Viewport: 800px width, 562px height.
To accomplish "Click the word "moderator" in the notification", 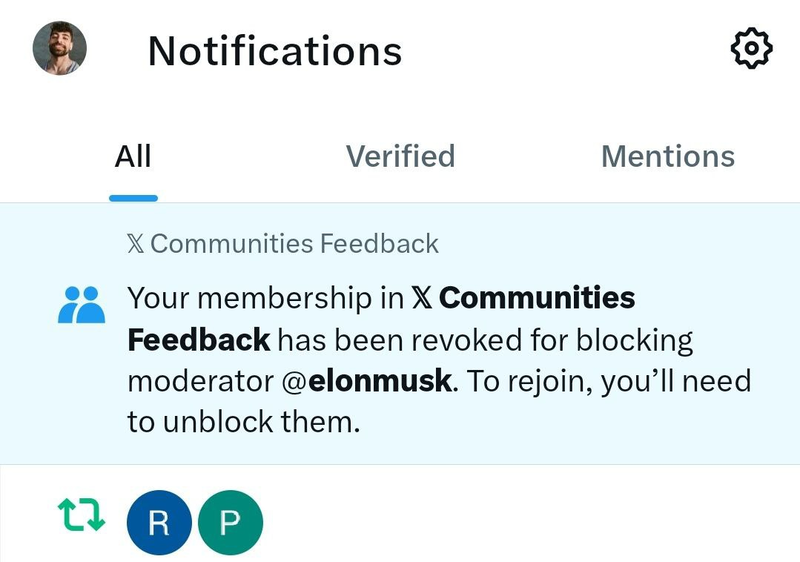I will pos(191,381).
